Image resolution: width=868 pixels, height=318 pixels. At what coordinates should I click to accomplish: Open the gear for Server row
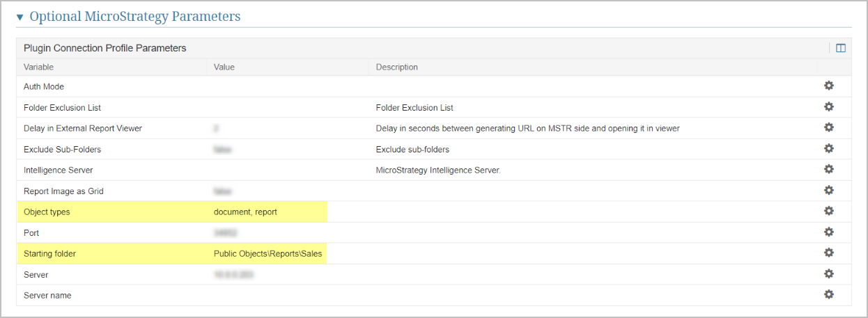pos(828,273)
